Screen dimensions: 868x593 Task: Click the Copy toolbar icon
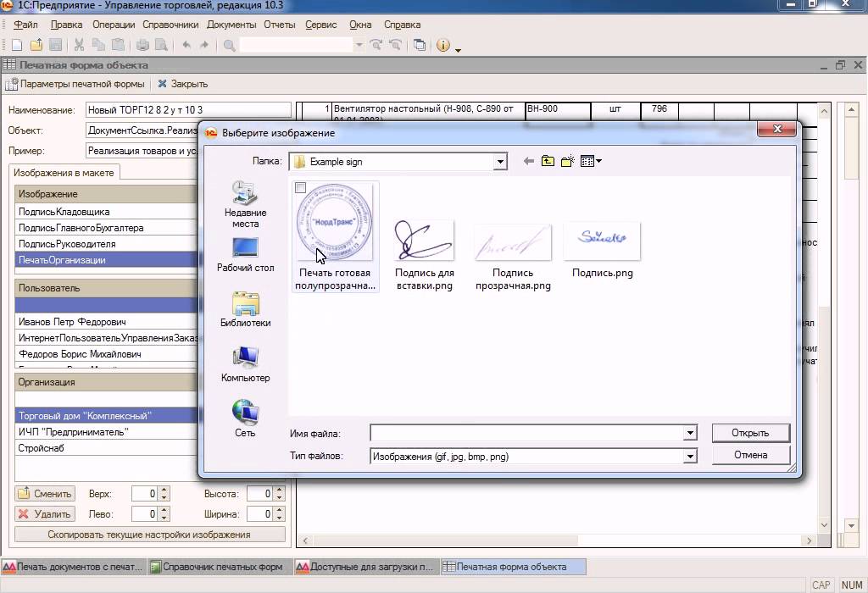pos(98,46)
